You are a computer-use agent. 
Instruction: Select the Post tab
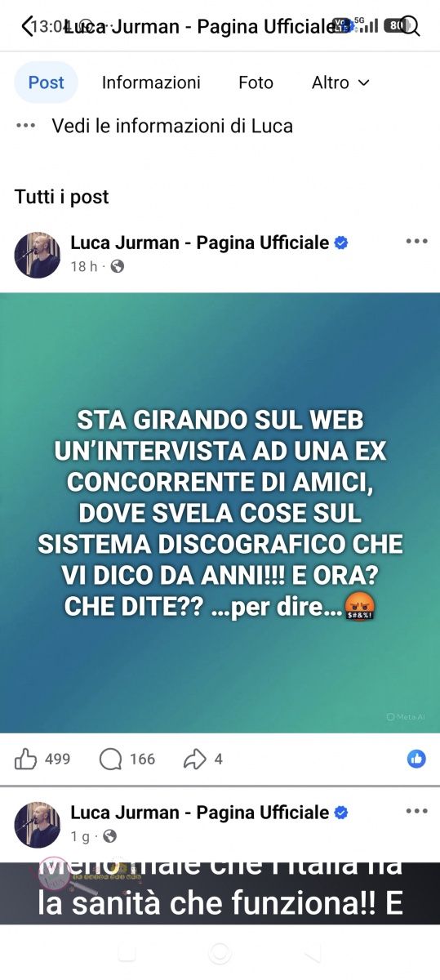(x=46, y=82)
